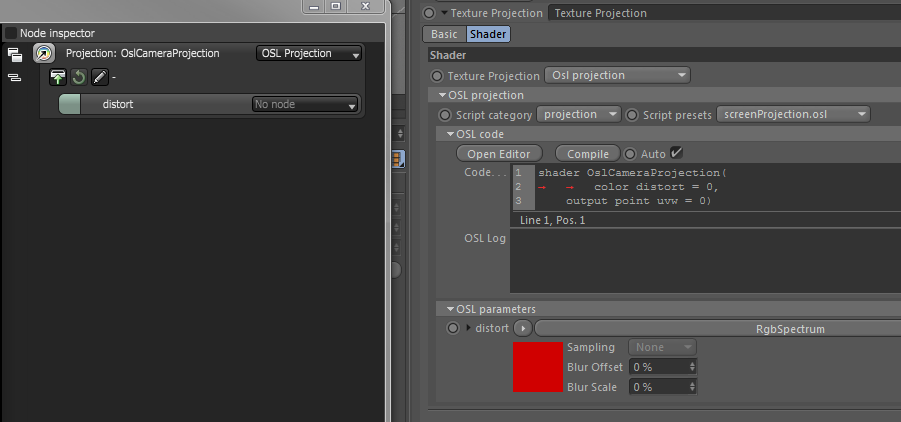
Task: Toggle the Texture Projection parameter radio circle
Action: (x=437, y=76)
